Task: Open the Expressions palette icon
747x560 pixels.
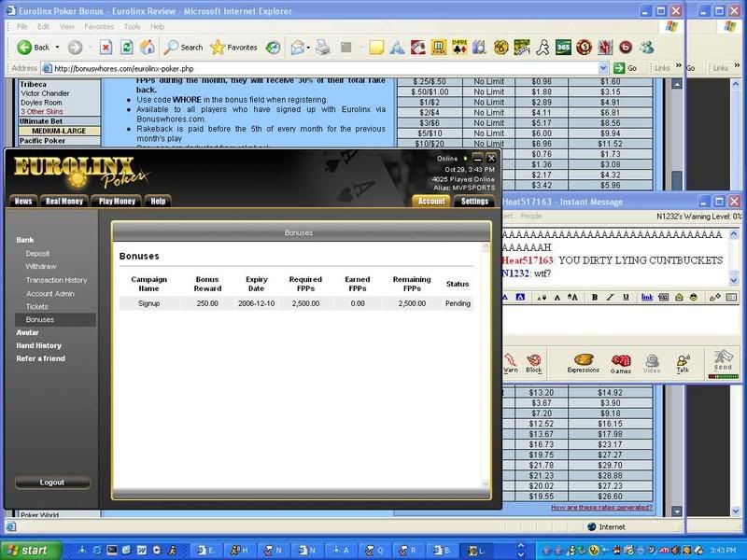Action: click(x=584, y=363)
